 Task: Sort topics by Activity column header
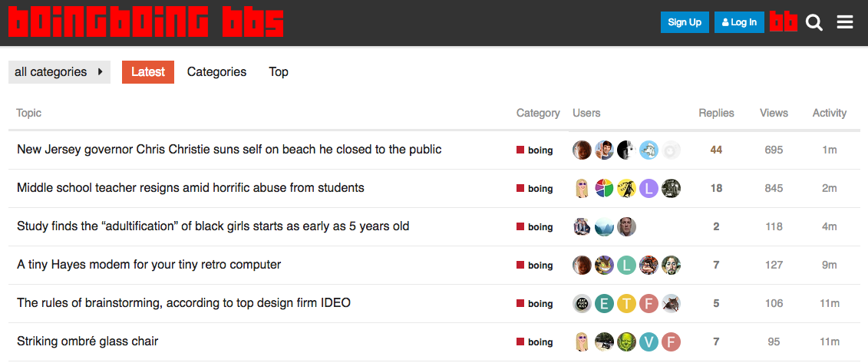click(x=830, y=113)
